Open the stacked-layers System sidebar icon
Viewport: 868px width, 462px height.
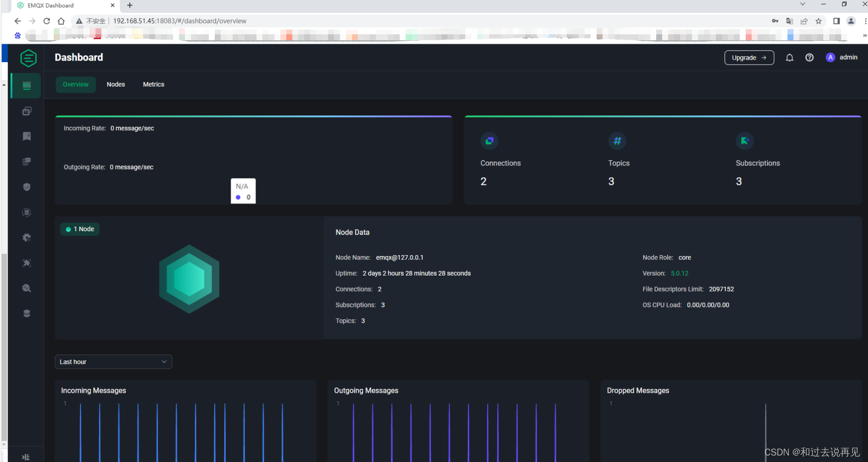[27, 314]
